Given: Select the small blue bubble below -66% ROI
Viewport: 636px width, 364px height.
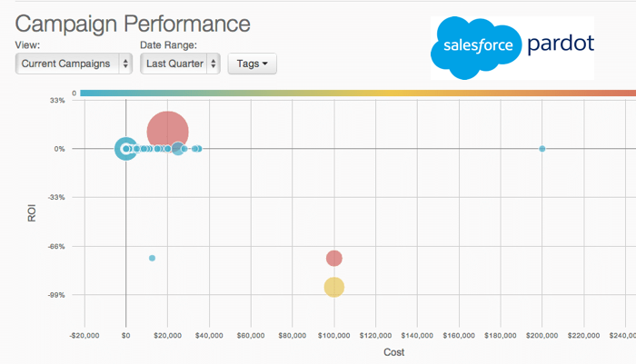Looking at the screenshot, I should [x=152, y=258].
